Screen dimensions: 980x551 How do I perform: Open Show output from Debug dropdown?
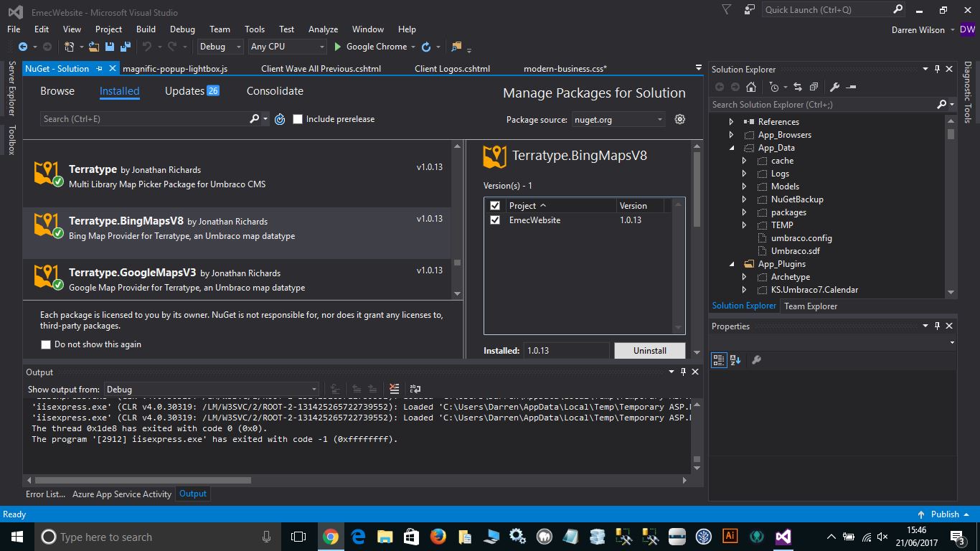tap(212, 389)
